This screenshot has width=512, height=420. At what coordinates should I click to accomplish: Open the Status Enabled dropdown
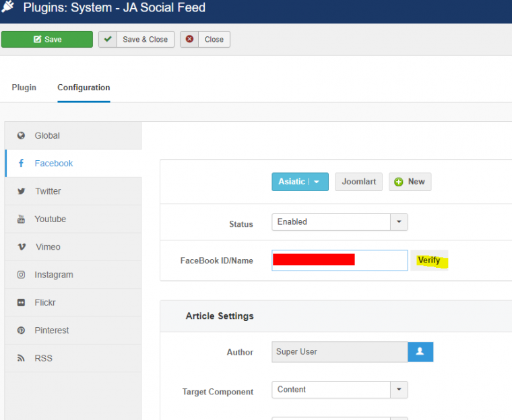(x=340, y=222)
